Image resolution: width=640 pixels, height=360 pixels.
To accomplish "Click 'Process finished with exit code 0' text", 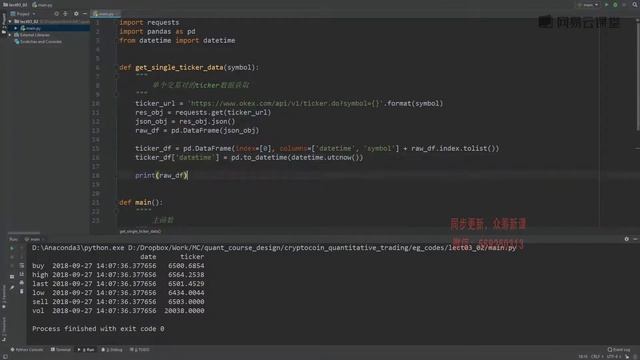I will pyautogui.click(x=98, y=329).
